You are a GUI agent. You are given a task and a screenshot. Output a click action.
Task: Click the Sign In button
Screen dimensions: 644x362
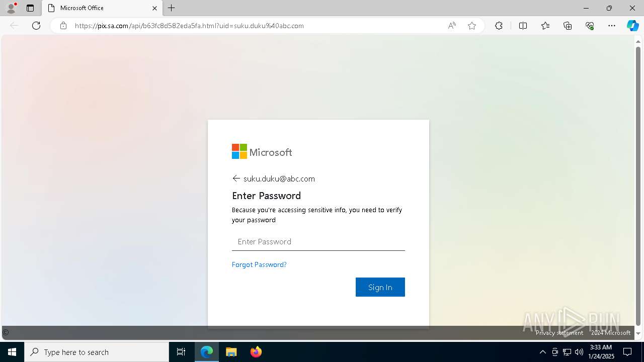point(380,287)
